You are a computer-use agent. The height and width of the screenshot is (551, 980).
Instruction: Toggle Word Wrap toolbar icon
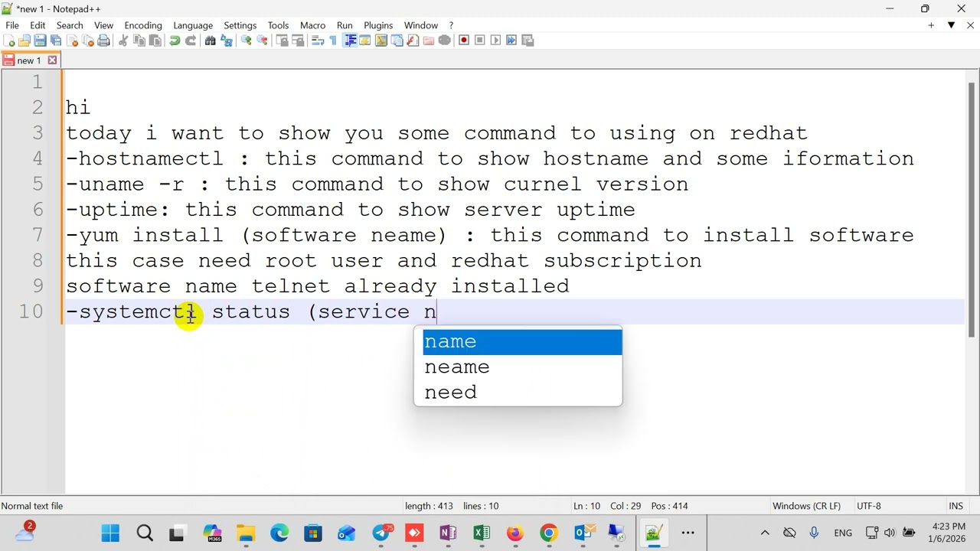tap(318, 41)
